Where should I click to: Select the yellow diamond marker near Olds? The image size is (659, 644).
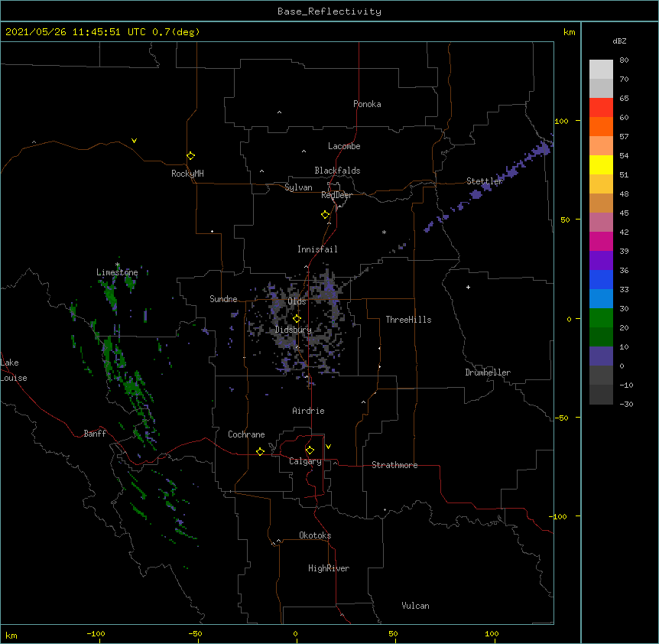point(297,319)
